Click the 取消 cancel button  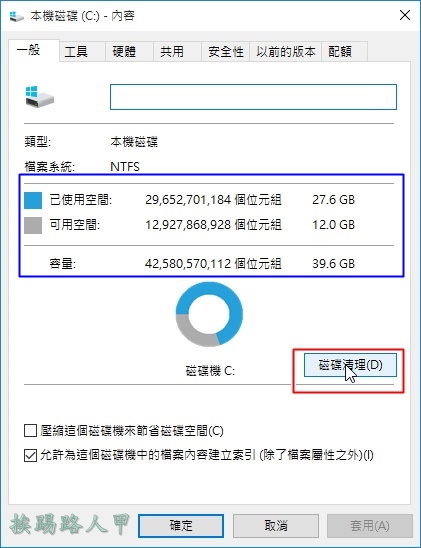(x=276, y=526)
